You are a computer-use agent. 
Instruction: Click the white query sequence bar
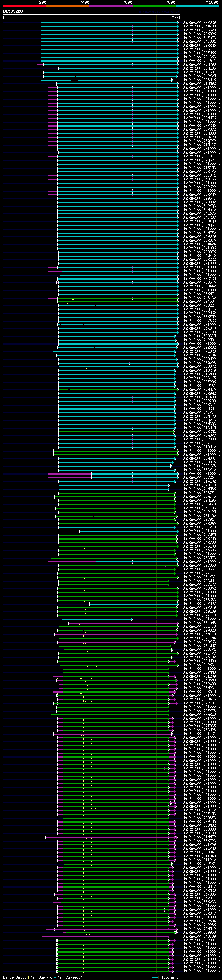coord(92,14)
